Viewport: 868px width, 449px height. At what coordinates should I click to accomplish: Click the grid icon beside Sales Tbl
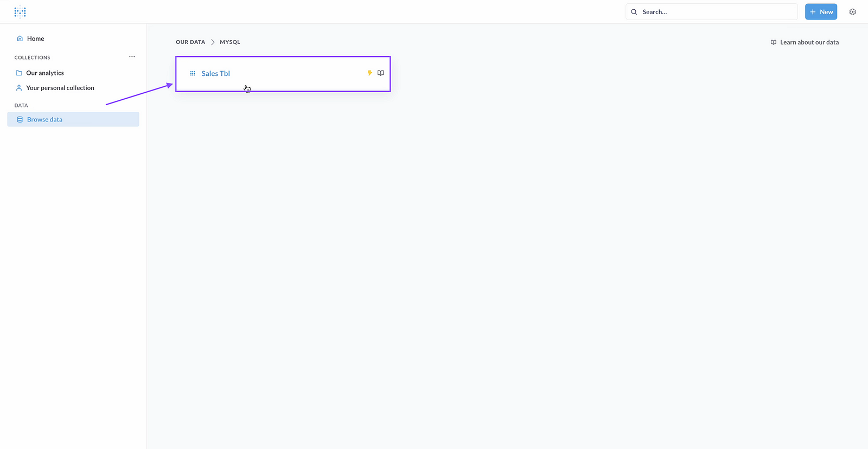pyautogui.click(x=193, y=74)
